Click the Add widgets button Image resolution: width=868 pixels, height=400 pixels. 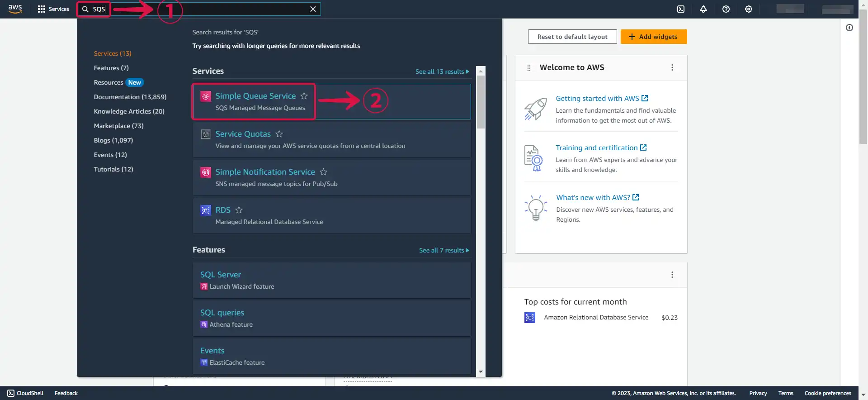click(654, 37)
